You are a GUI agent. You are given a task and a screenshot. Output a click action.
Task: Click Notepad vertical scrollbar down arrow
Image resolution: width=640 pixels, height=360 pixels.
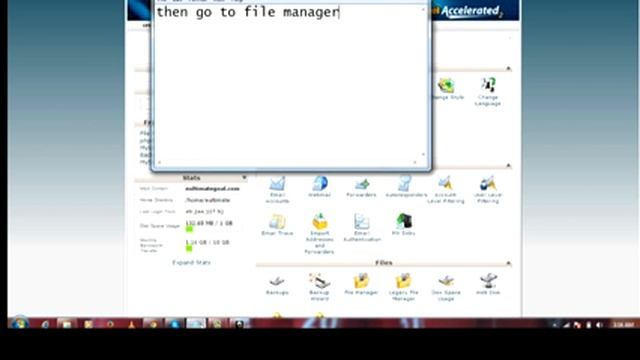[423, 154]
